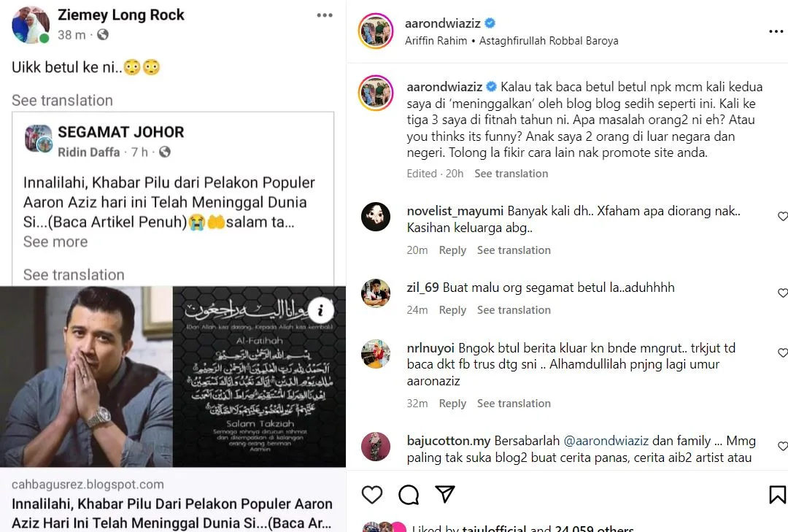Like novelist_mayumi's comment

(783, 217)
